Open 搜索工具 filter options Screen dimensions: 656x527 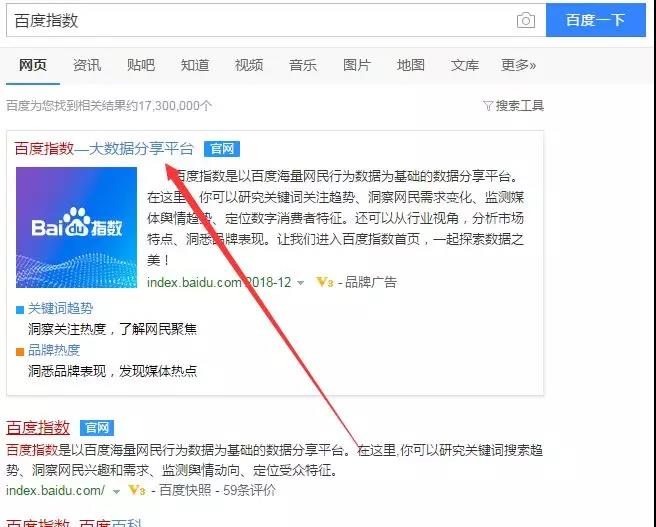pyautogui.click(x=520, y=105)
